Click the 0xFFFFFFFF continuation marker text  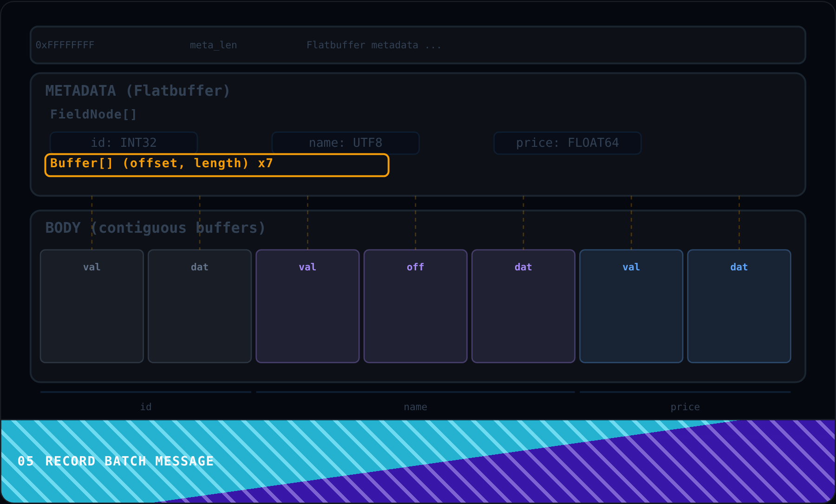tap(65, 45)
